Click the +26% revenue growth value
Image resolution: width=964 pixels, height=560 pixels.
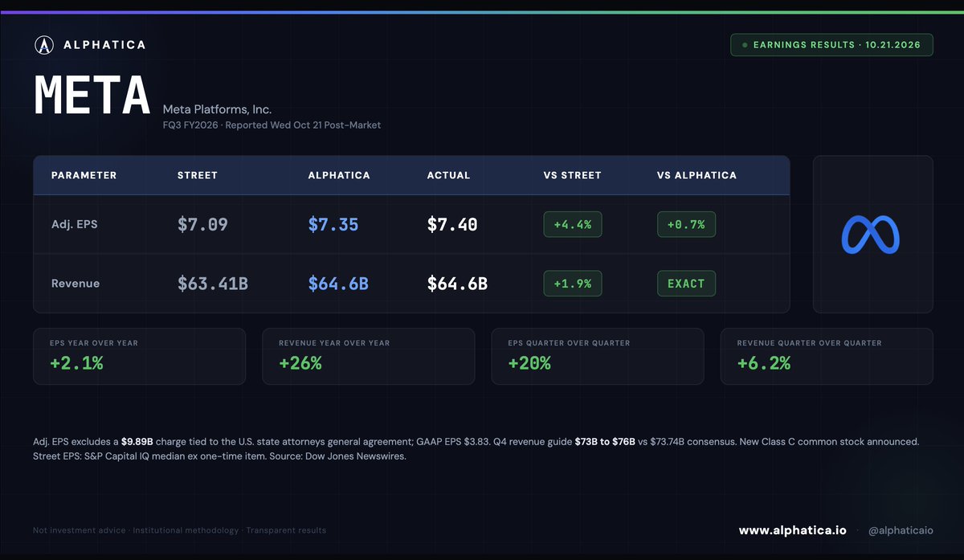(x=300, y=363)
